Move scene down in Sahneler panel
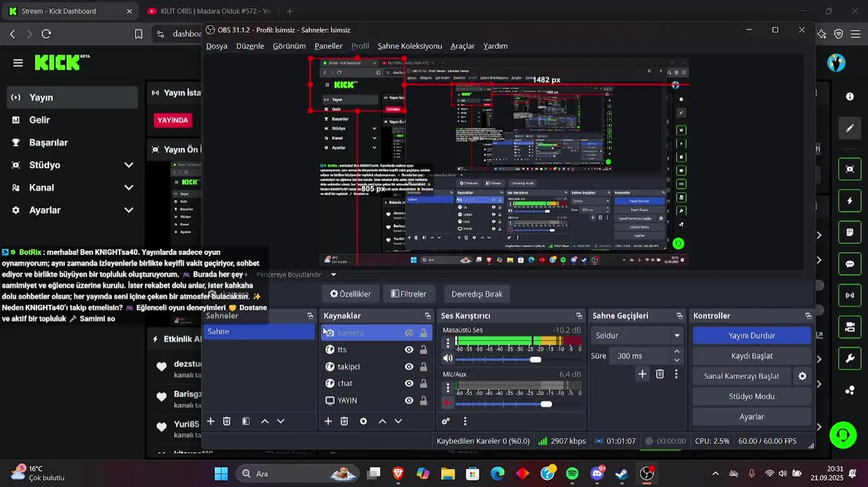 click(x=281, y=421)
